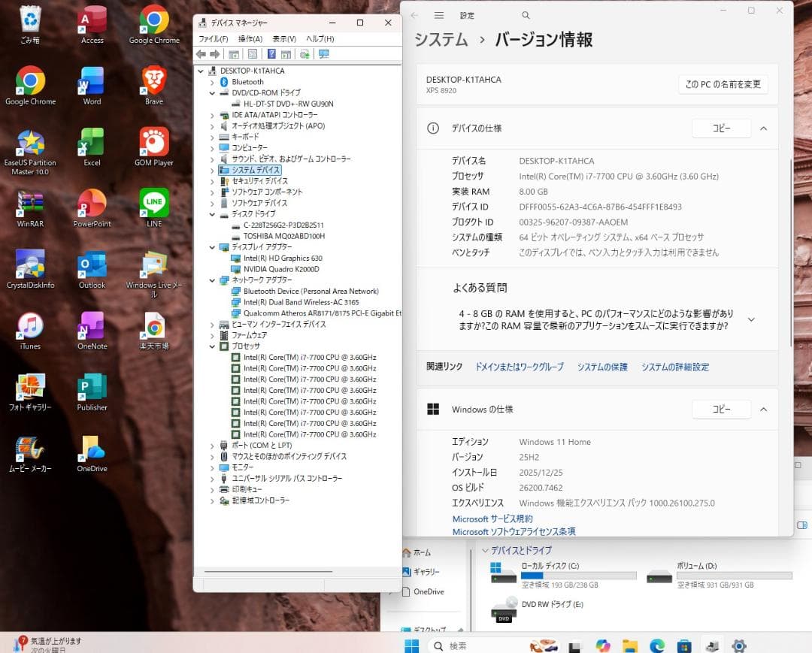Image resolution: width=812 pixels, height=653 pixels.
Task: Launch Microsoft Edge from the taskbar
Action: coord(656,645)
